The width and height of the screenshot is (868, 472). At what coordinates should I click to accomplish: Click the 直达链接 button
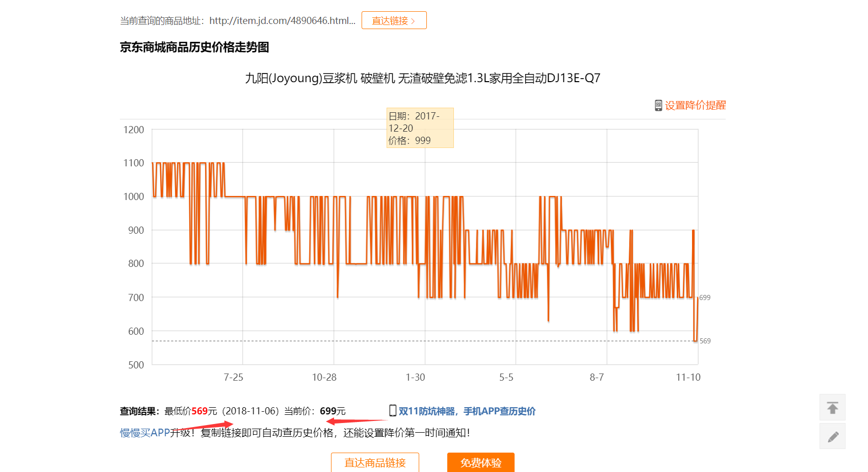point(394,20)
